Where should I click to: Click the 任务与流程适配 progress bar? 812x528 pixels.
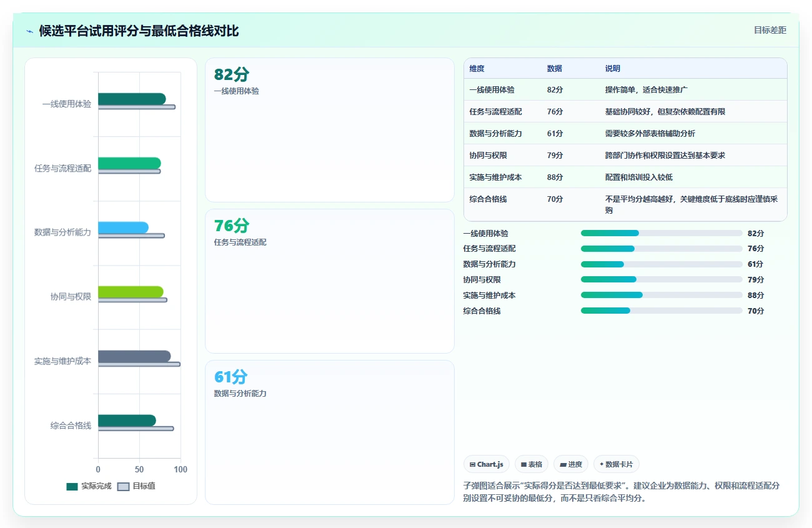coord(661,249)
